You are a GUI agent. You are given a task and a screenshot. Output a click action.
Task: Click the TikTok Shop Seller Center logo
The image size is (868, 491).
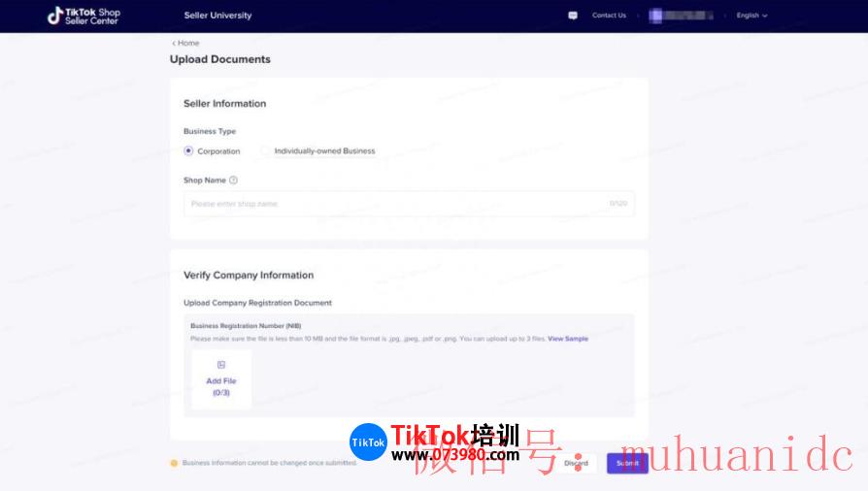point(84,16)
